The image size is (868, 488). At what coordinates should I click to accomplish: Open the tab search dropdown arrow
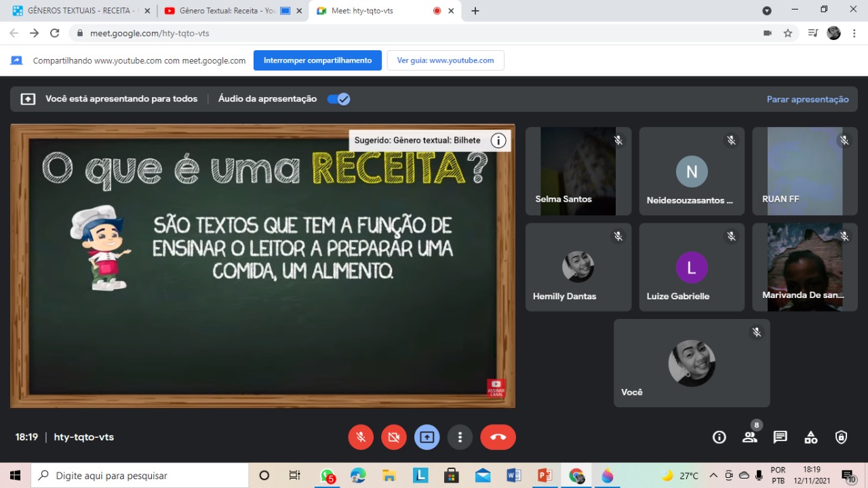(767, 11)
